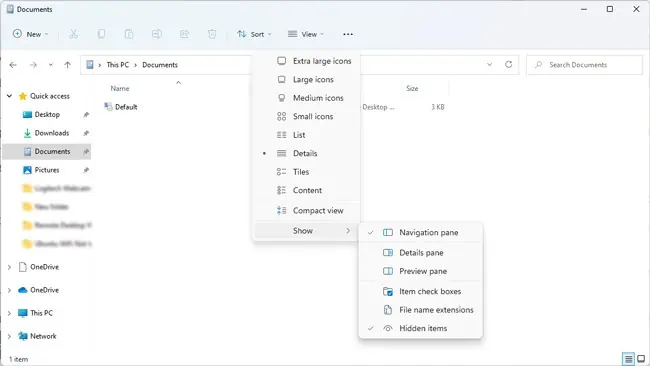
Task: Switch to details view in status bar
Action: pos(628,359)
